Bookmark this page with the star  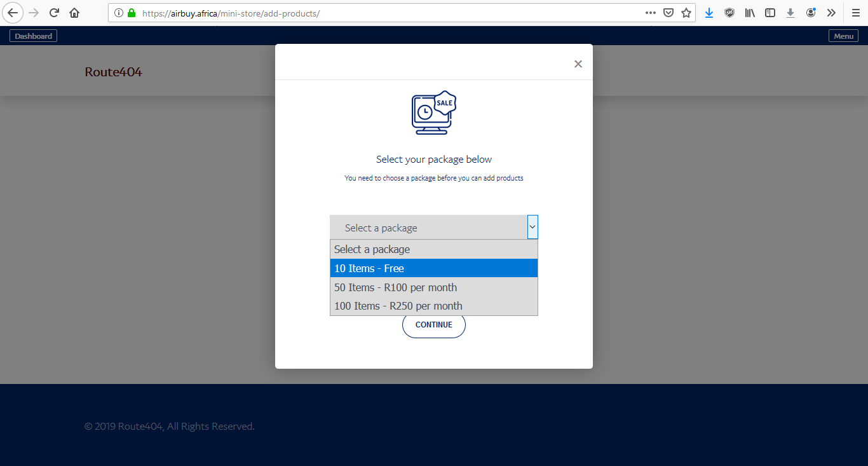point(686,13)
